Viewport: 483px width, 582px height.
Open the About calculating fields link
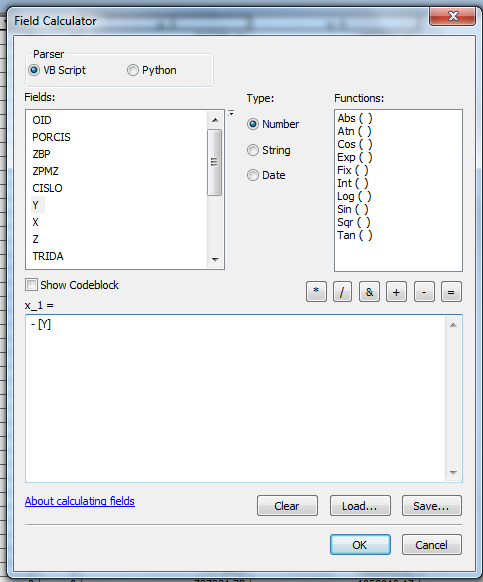80,501
